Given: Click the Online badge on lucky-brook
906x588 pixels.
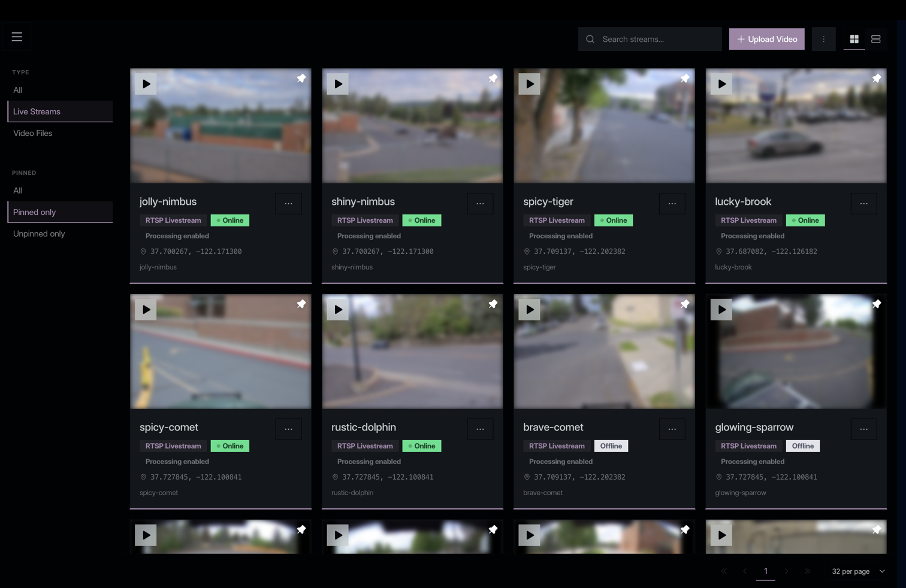Looking at the screenshot, I should (805, 220).
